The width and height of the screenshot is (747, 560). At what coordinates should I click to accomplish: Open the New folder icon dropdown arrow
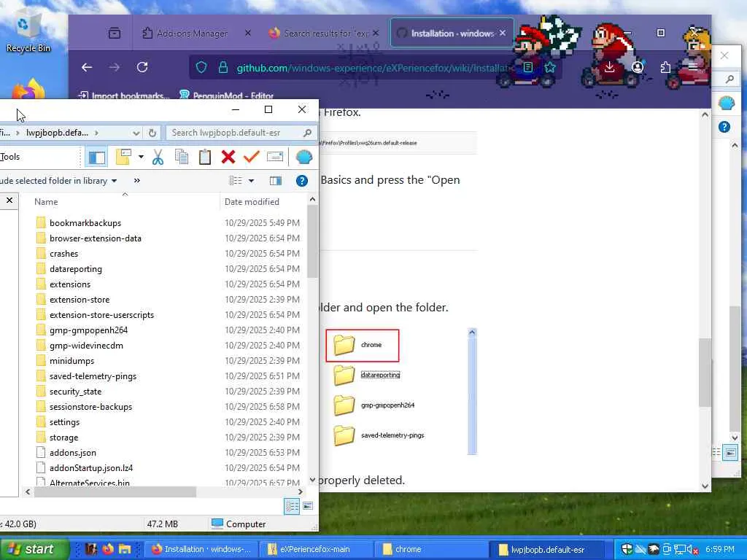click(x=141, y=157)
